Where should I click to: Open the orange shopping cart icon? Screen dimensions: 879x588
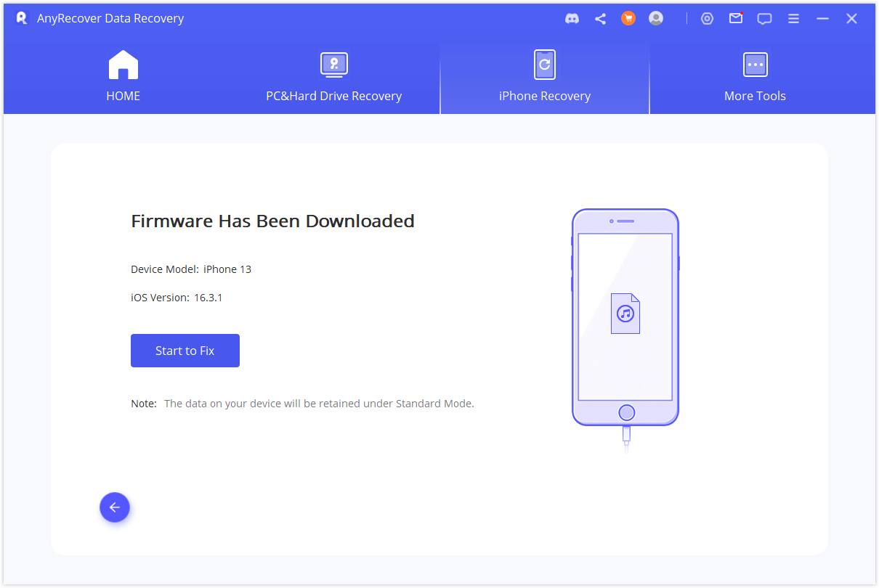[x=628, y=19]
